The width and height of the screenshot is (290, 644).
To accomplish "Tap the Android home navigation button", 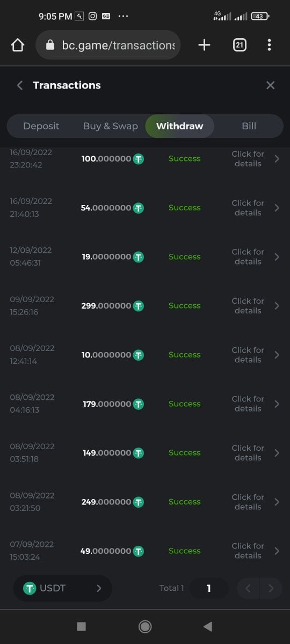I will pyautogui.click(x=144, y=626).
